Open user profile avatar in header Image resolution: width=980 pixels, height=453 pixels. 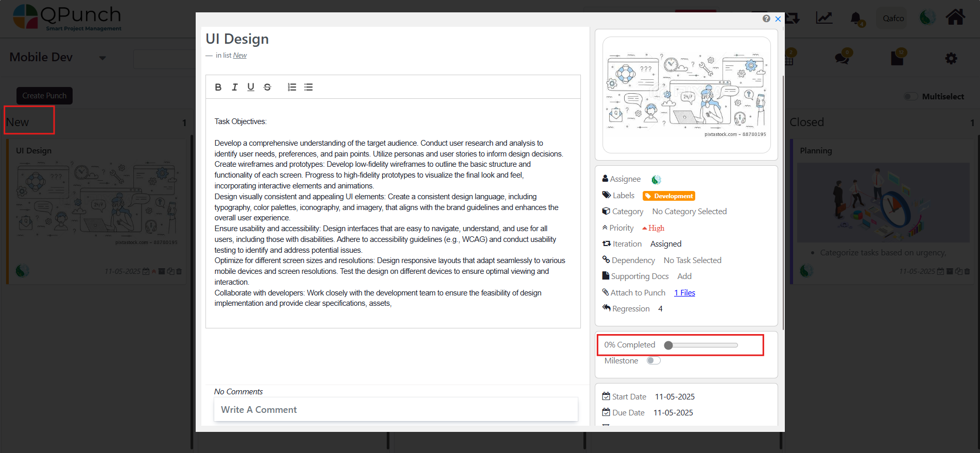pos(927,18)
